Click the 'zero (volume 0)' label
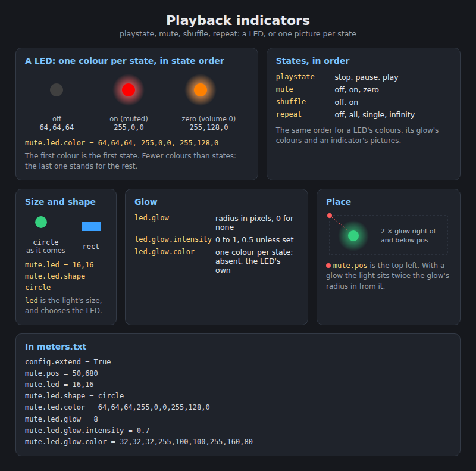This screenshot has height=471, width=476. 209,119
